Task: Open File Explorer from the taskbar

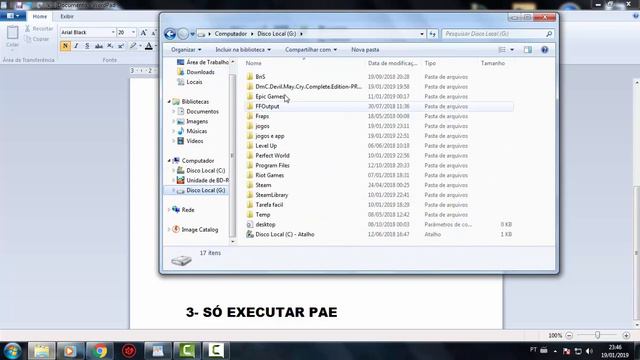Action: click(41, 351)
